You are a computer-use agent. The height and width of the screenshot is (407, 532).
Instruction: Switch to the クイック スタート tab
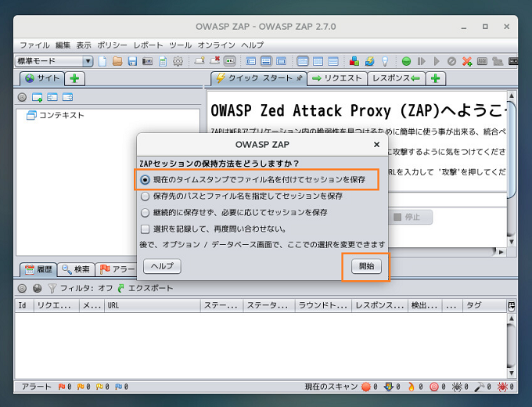259,79
